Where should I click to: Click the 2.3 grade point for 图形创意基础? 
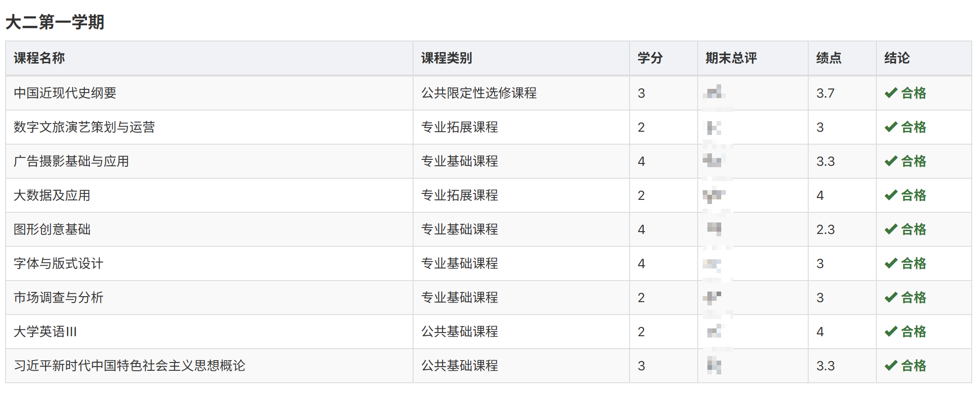click(x=825, y=229)
